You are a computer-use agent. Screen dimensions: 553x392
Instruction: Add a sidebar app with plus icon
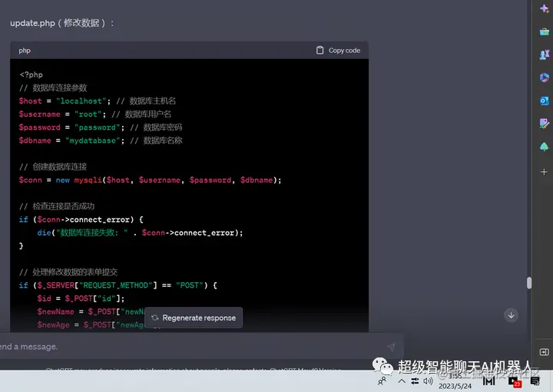coord(544,172)
